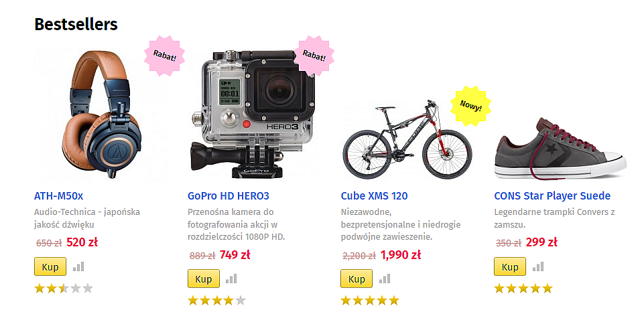Click the yellow Nowy! badge on the bike
The width and height of the screenshot is (644, 320).
pyautogui.click(x=470, y=106)
